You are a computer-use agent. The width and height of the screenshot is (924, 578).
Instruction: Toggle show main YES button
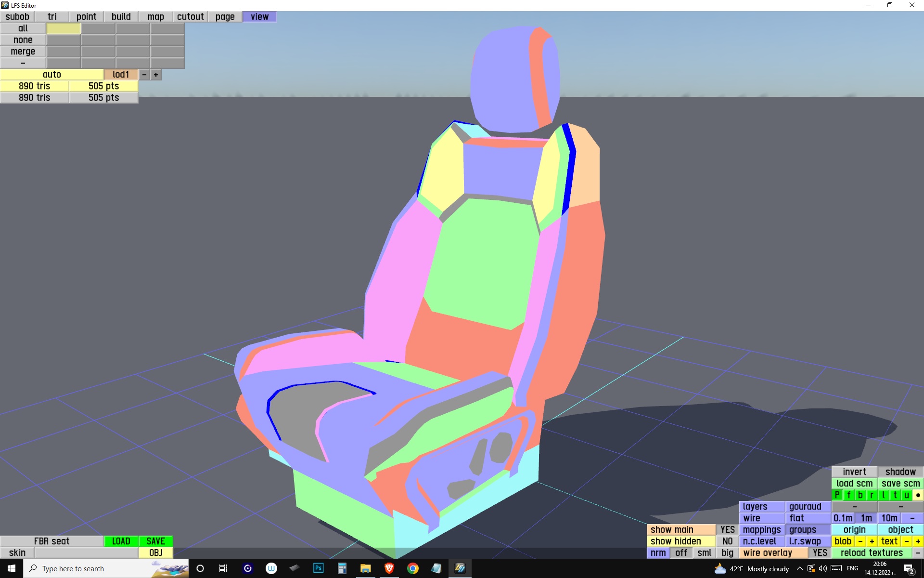click(727, 530)
